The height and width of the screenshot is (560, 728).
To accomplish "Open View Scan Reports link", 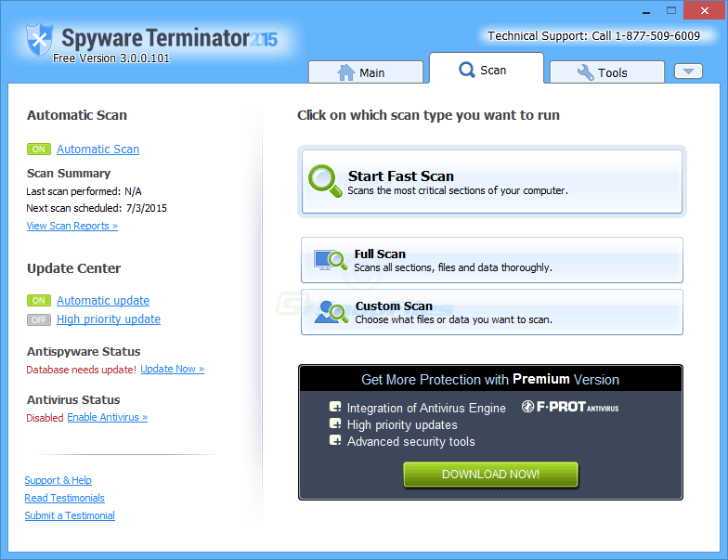I will (72, 227).
